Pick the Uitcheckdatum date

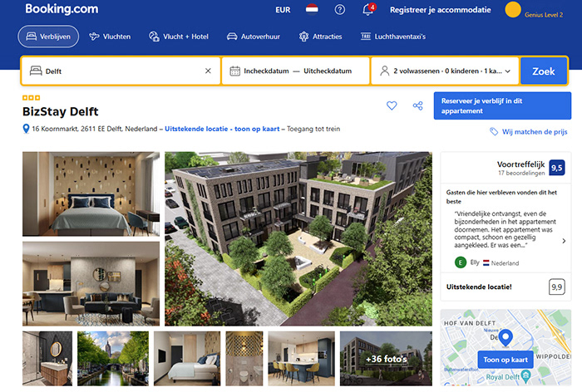tap(328, 71)
